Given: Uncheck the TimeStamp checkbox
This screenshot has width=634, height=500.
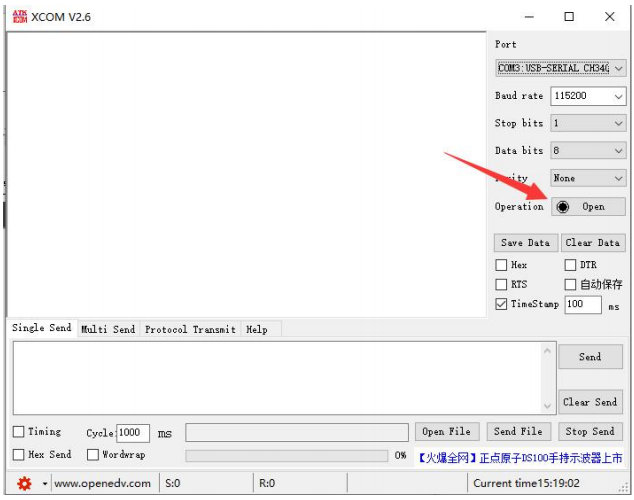Looking at the screenshot, I should click(502, 304).
